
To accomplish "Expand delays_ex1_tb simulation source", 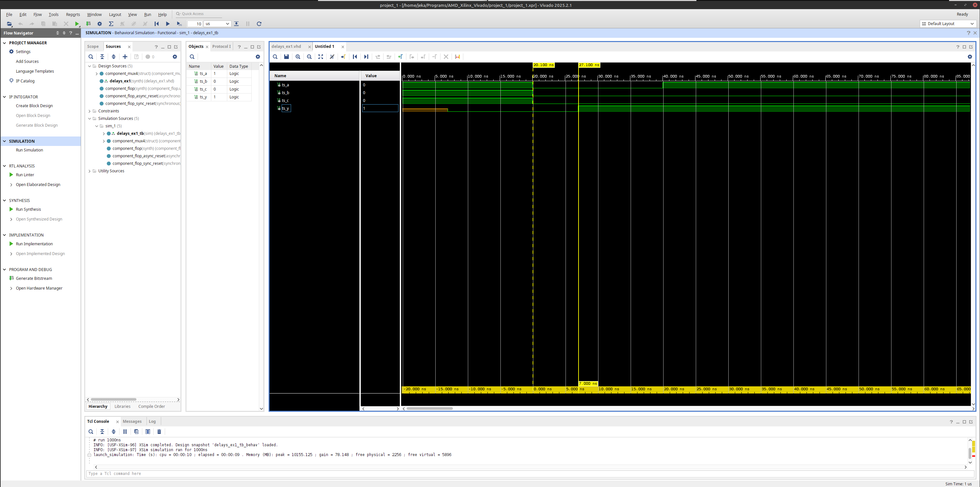I will click(104, 134).
